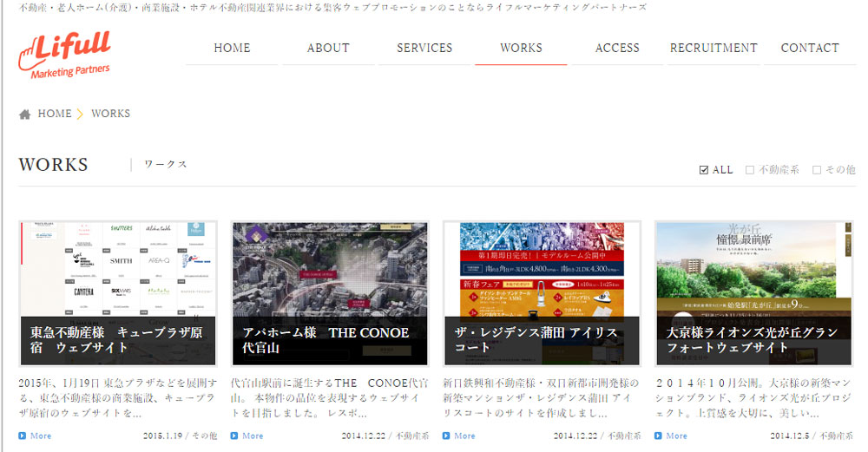Click the description starting 2014年10月公開
The width and height of the screenshot is (868, 452).
tap(754, 398)
